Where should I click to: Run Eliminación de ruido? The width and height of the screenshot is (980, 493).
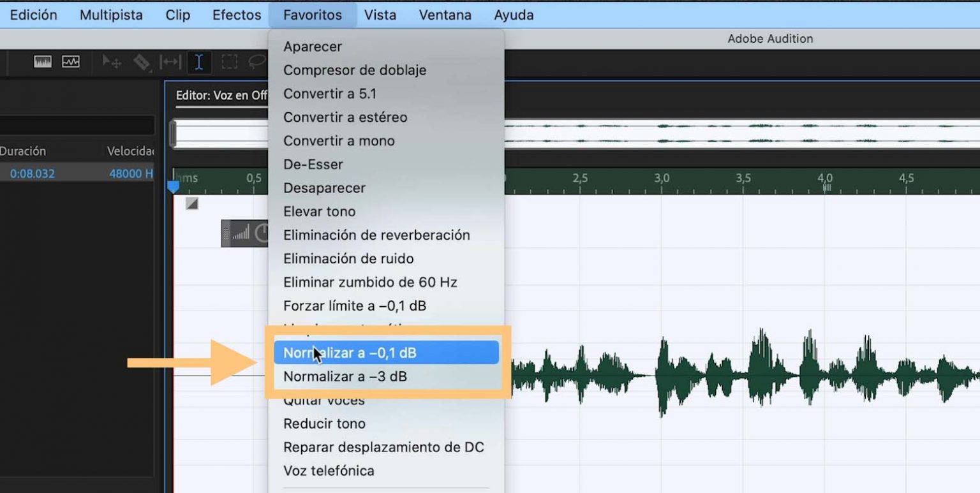click(348, 258)
